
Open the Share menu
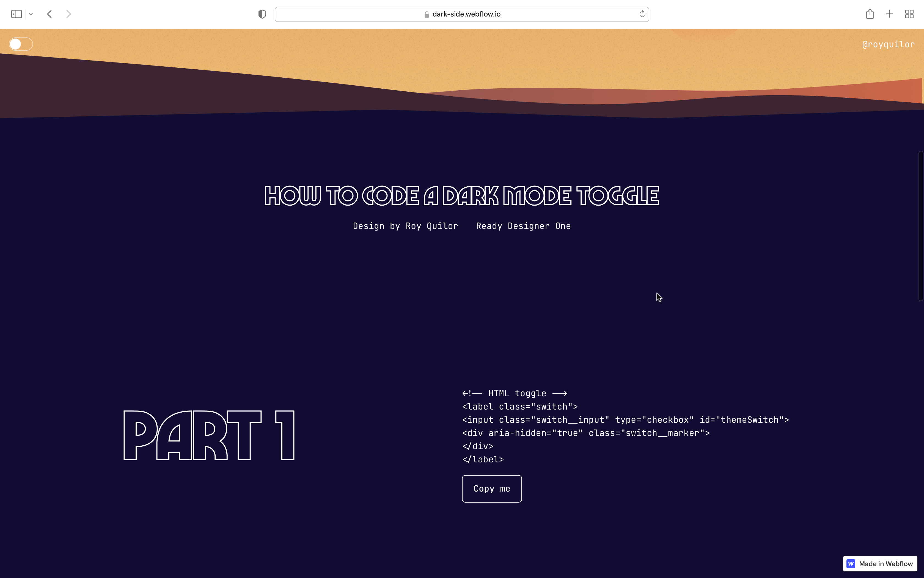pyautogui.click(x=870, y=14)
